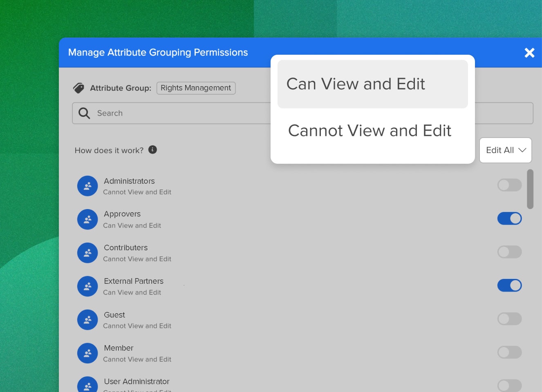
Task: Click the attribute group tag icon
Action: pos(78,87)
